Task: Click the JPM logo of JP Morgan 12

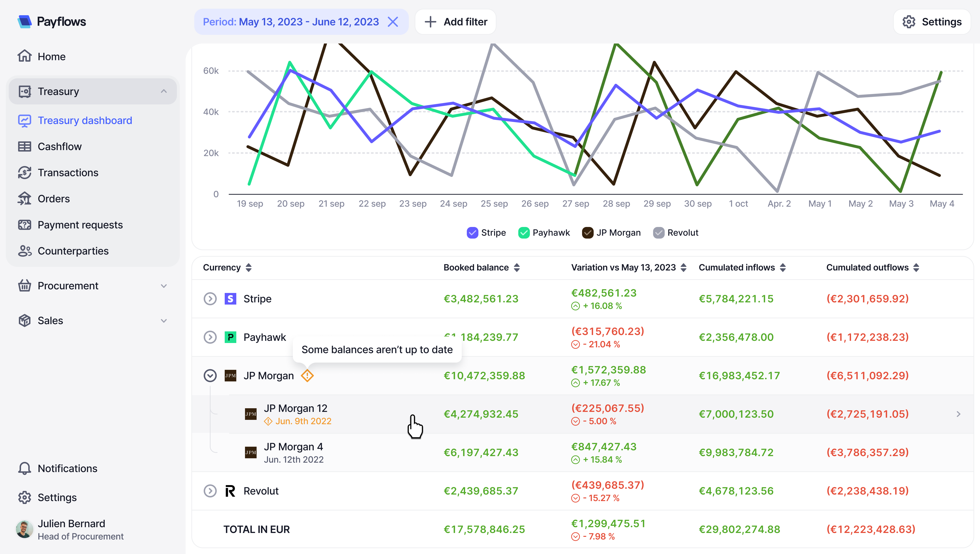Action: tap(251, 414)
